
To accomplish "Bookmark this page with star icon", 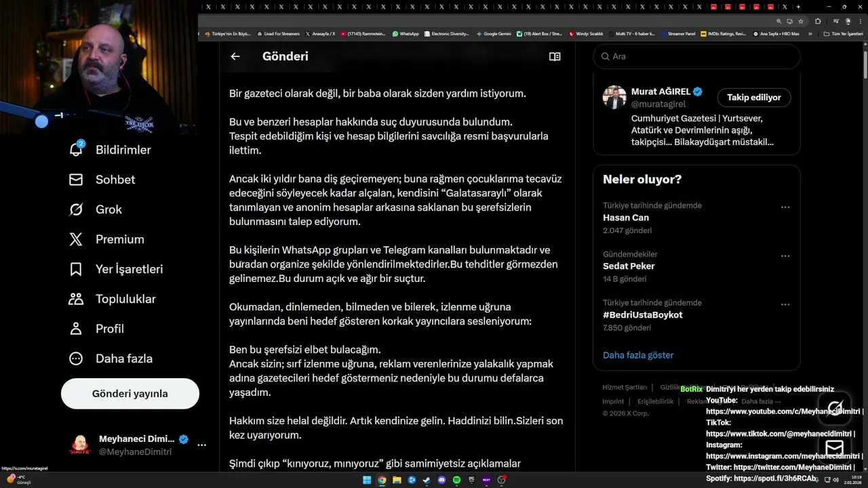I will coord(801,21).
